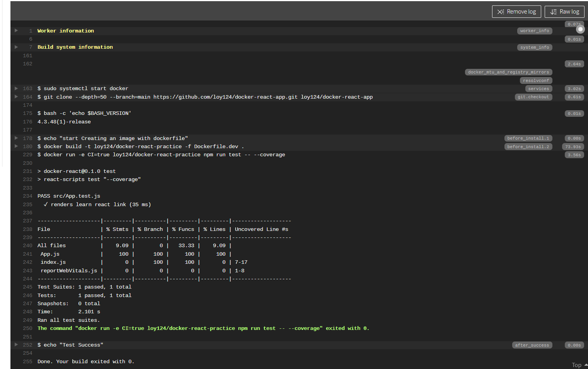Image resolution: width=588 pixels, height=369 pixels.
Task: Click the 0.61s duration badge
Action: pyautogui.click(x=574, y=97)
